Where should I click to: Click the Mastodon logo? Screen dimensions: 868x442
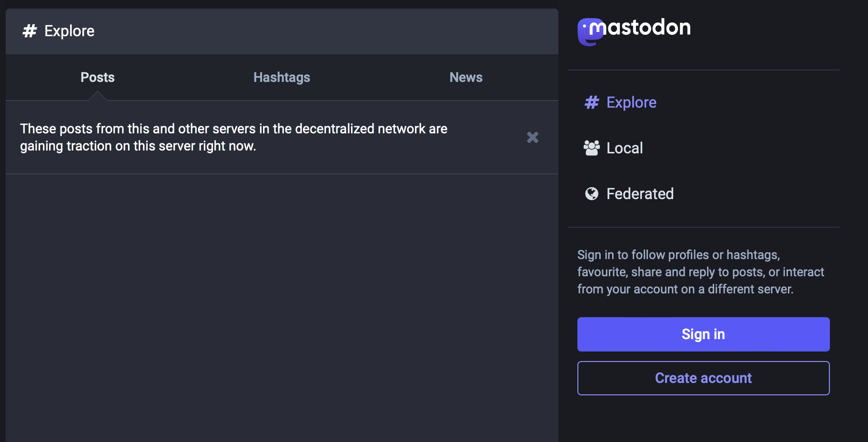pos(634,31)
